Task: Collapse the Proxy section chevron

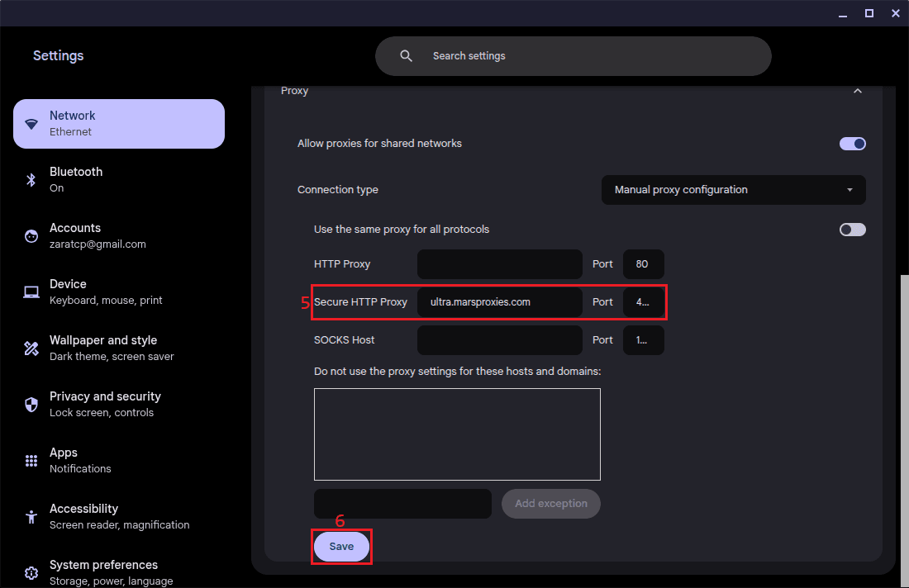Action: pos(857,91)
